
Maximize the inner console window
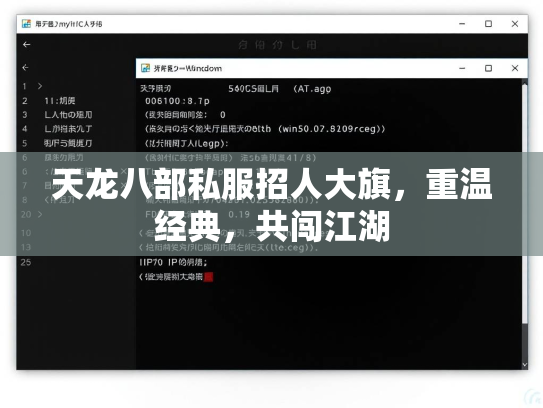488,68
